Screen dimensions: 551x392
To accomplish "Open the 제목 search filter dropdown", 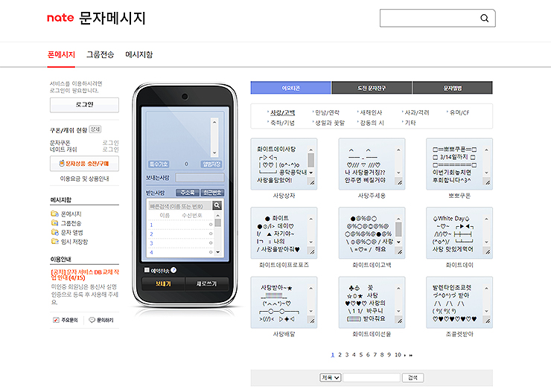I will tap(330, 378).
